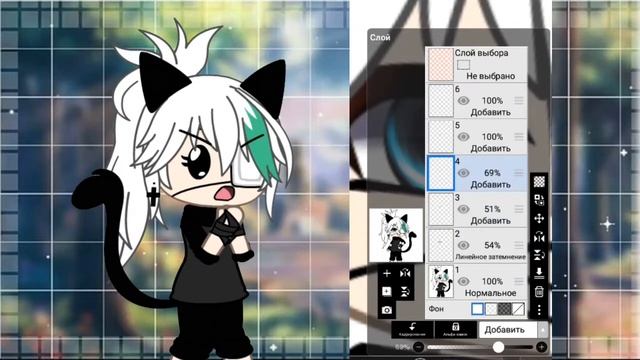The height and width of the screenshot is (360, 640).
Task: Click the Нормальное blend label on layer 1
Action: tap(490, 293)
